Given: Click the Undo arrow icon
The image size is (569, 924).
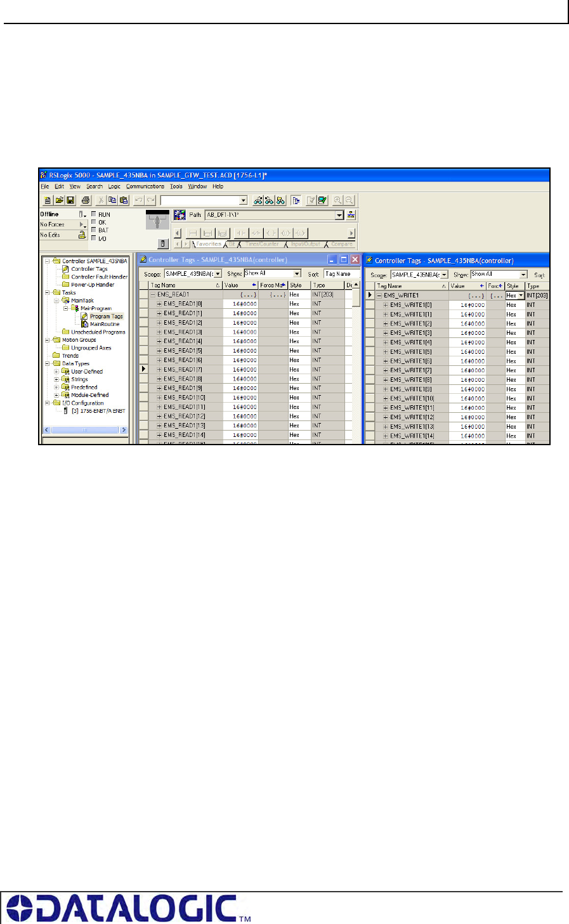Looking at the screenshot, I should point(139,200).
